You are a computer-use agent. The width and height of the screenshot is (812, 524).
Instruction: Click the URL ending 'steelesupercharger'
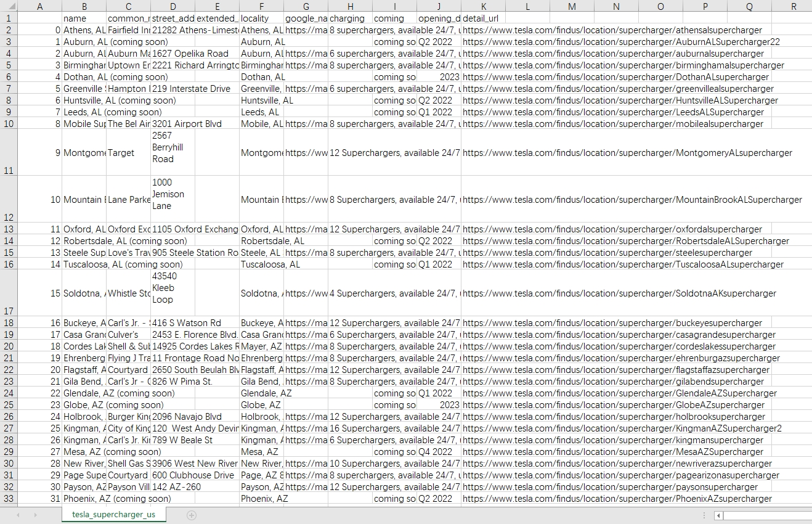pos(607,253)
